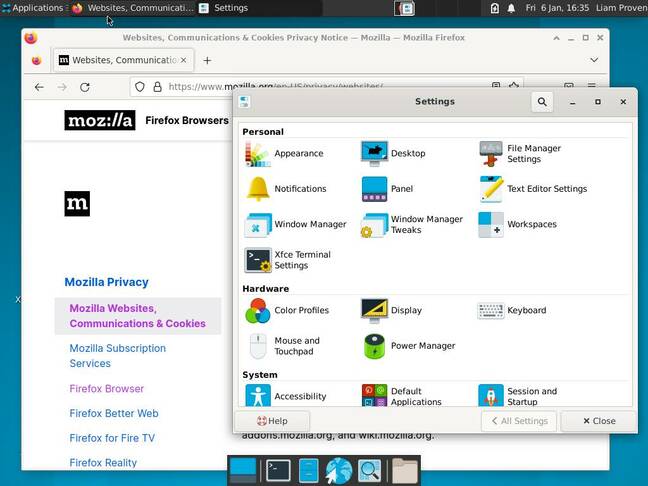Viewport: 648px width, 486px height.
Task: Open Desktop settings
Action: coord(393,154)
